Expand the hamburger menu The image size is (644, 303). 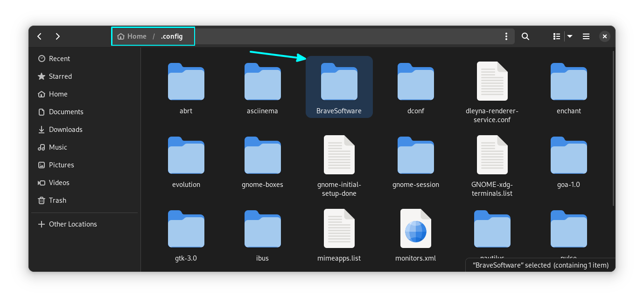(x=586, y=36)
